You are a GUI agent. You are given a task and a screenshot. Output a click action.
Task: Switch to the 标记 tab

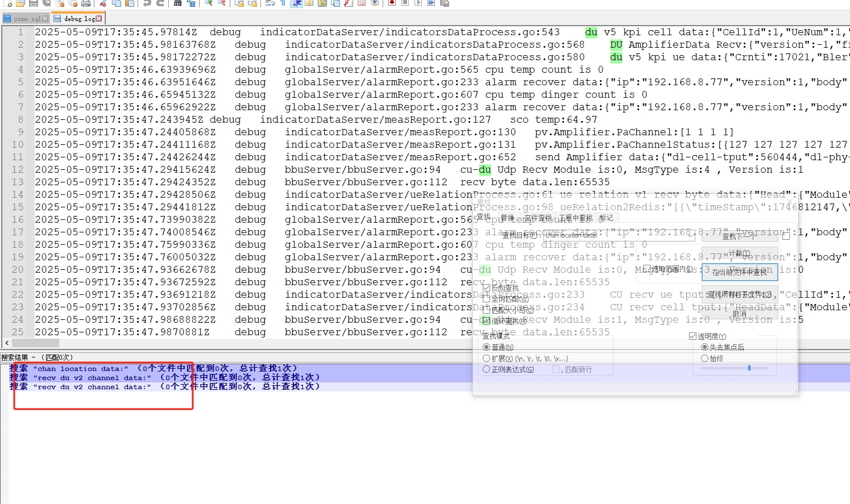[606, 218]
